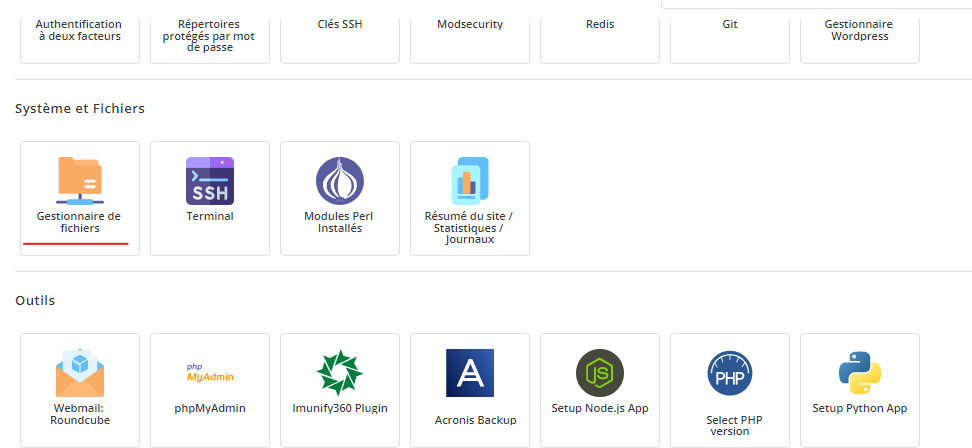
Task: Click the Select PHP version icon
Action: point(730,375)
